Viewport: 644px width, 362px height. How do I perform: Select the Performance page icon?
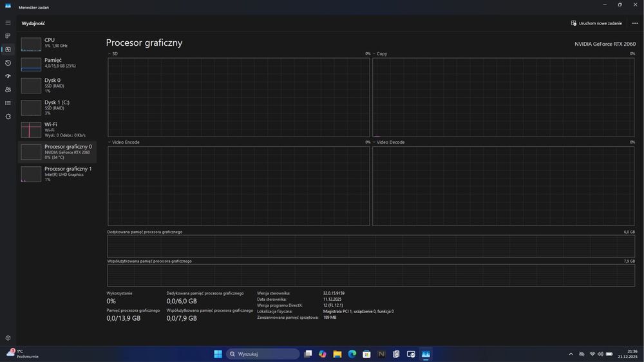(8, 50)
